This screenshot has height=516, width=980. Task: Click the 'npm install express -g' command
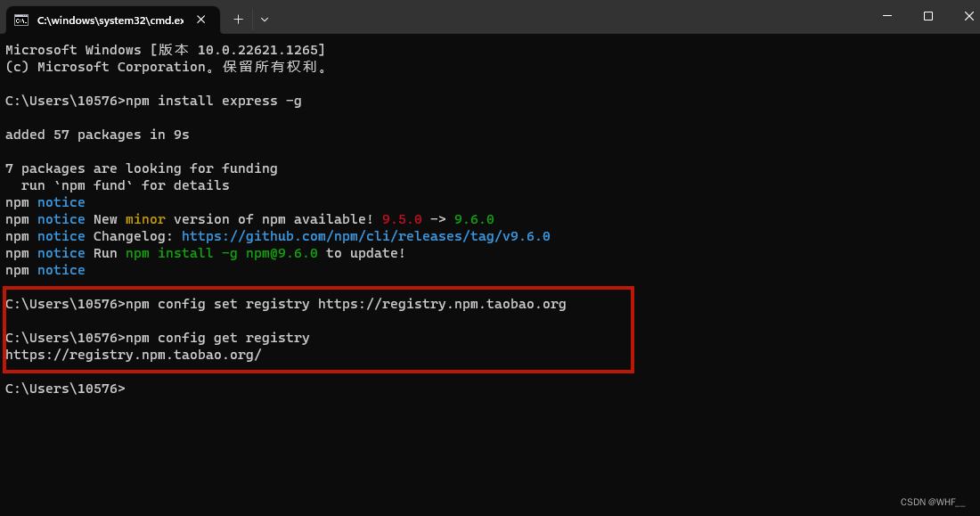(214, 102)
